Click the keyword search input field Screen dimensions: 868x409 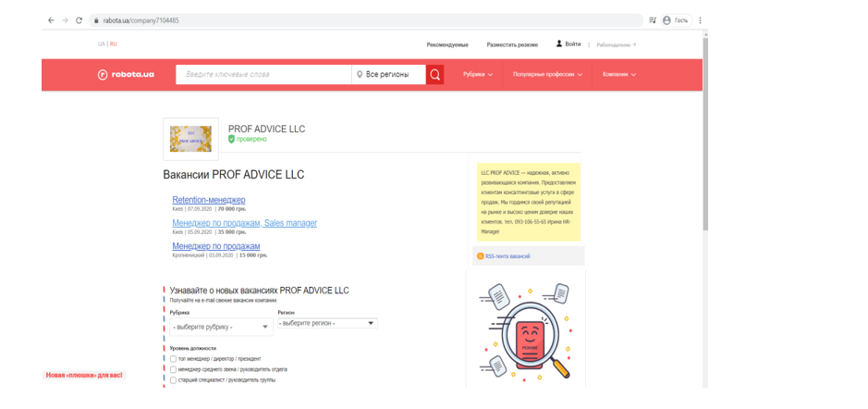point(263,75)
